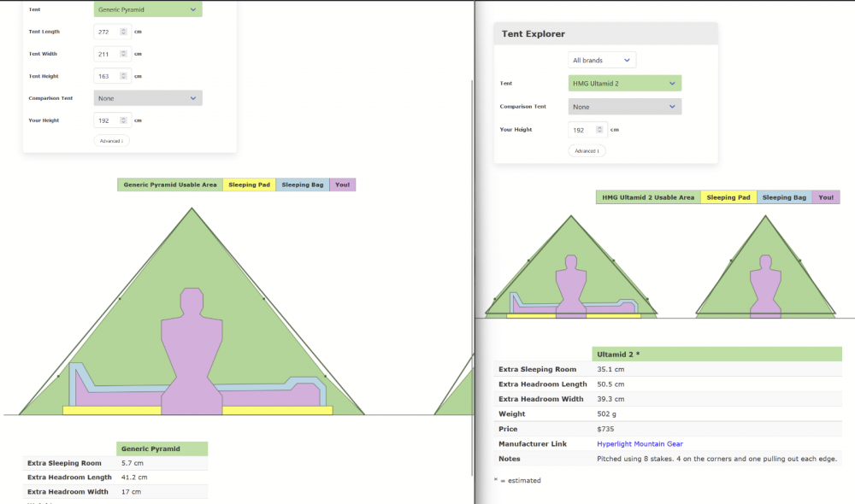
Task: Click the blue Sleeping Bag legend in right pane
Action: (784, 197)
